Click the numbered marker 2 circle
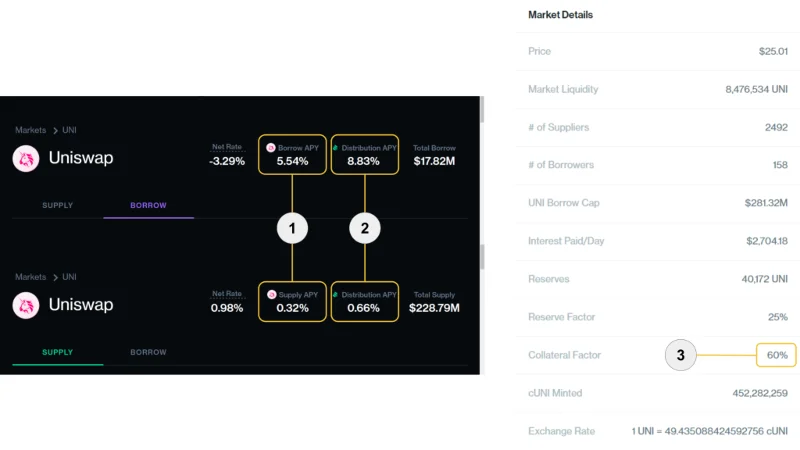Image resolution: width=800 pixels, height=450 pixels. (365, 228)
